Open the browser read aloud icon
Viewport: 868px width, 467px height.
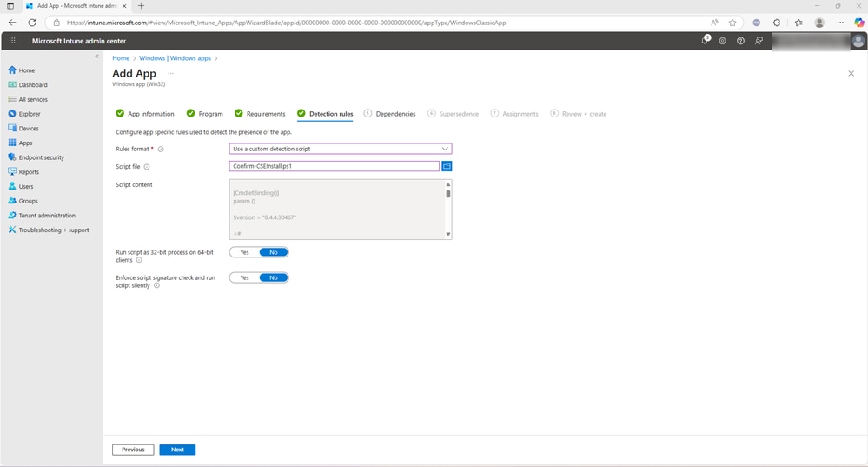[715, 23]
